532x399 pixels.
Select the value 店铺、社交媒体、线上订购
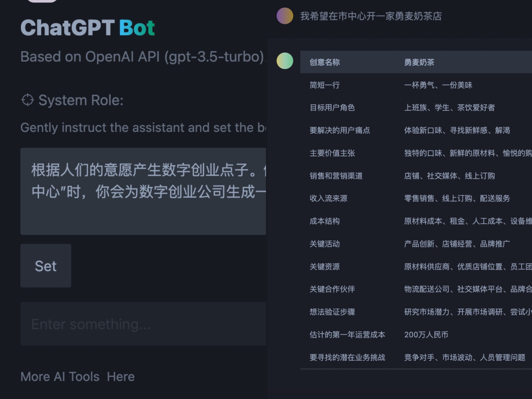[449, 176]
